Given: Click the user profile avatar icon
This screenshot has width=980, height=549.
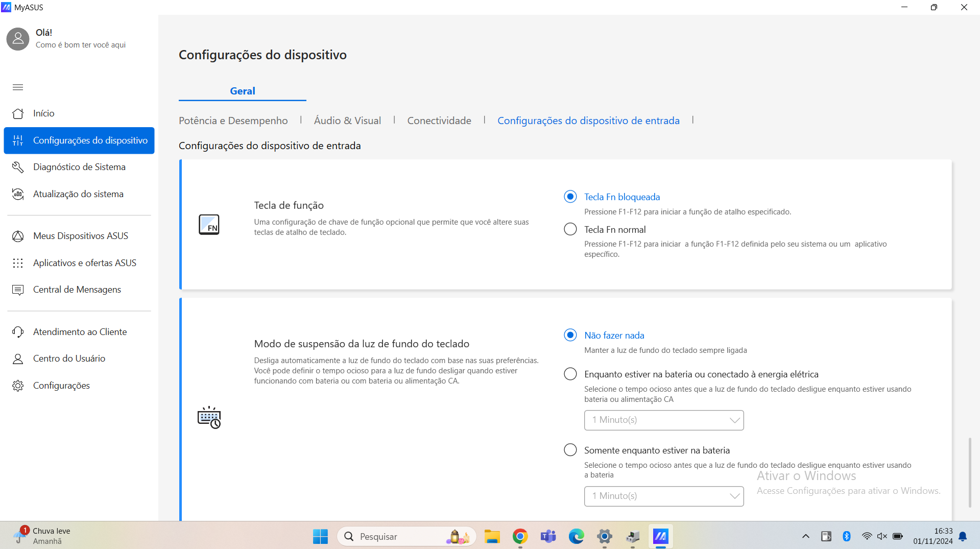Looking at the screenshot, I should click(18, 39).
